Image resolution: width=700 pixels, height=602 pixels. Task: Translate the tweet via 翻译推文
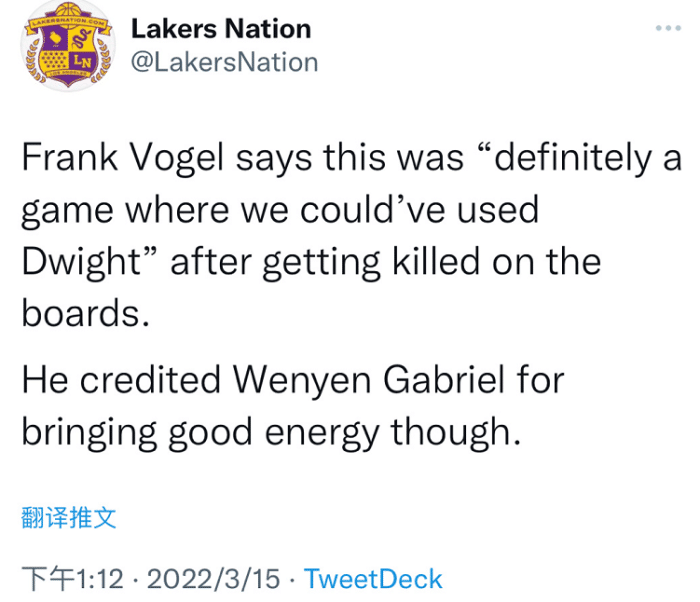69,517
